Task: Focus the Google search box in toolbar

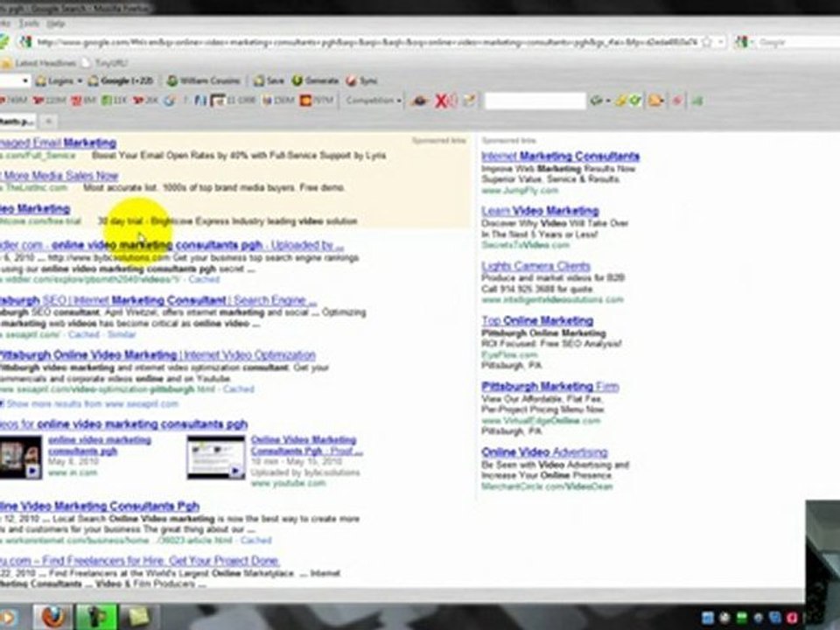Action: (798, 42)
